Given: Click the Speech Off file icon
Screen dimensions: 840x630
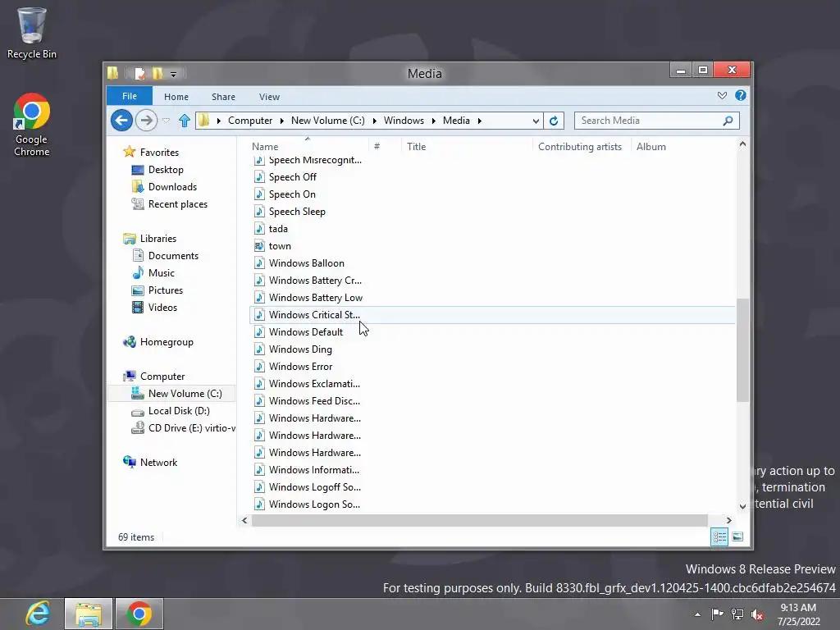Looking at the screenshot, I should pyautogui.click(x=259, y=177).
